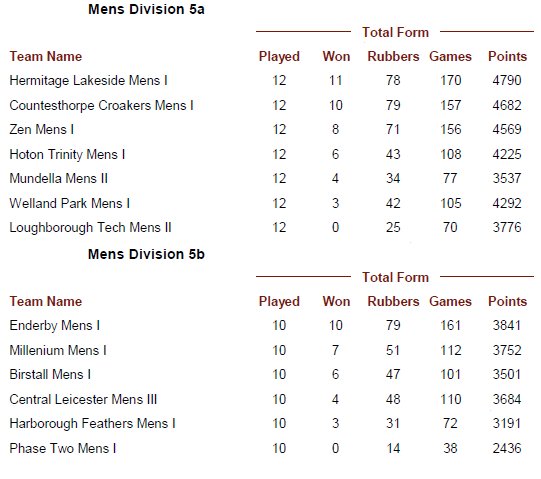Image resolution: width=541 pixels, height=479 pixels.
Task: Click Rubbers header in Division 5b table
Action: coord(393,302)
